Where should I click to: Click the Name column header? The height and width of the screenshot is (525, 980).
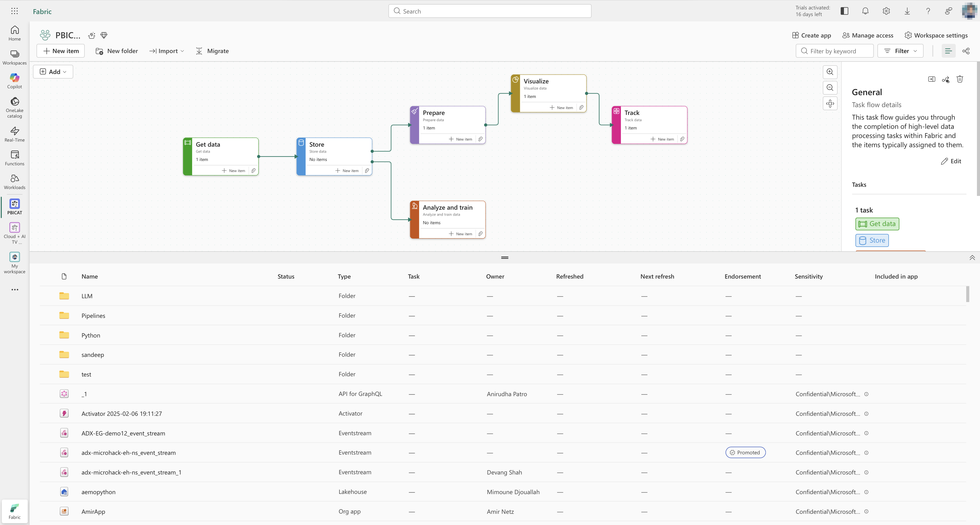89,276
